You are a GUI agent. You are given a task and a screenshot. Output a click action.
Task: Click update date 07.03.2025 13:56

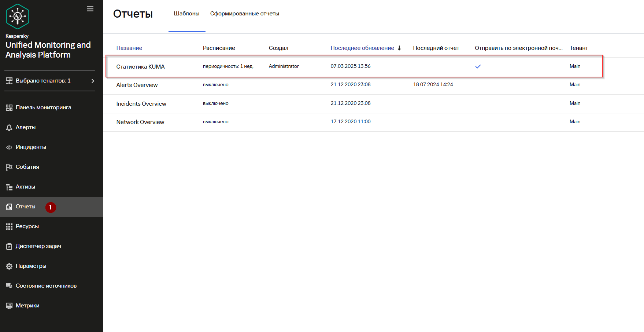coord(351,66)
